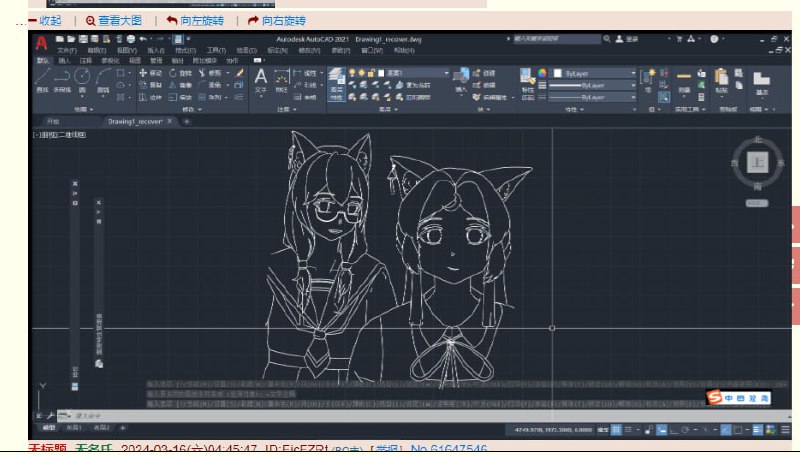This screenshot has width=800, height=455.
Task: Click the 登录 sign-in button
Action: (x=628, y=39)
